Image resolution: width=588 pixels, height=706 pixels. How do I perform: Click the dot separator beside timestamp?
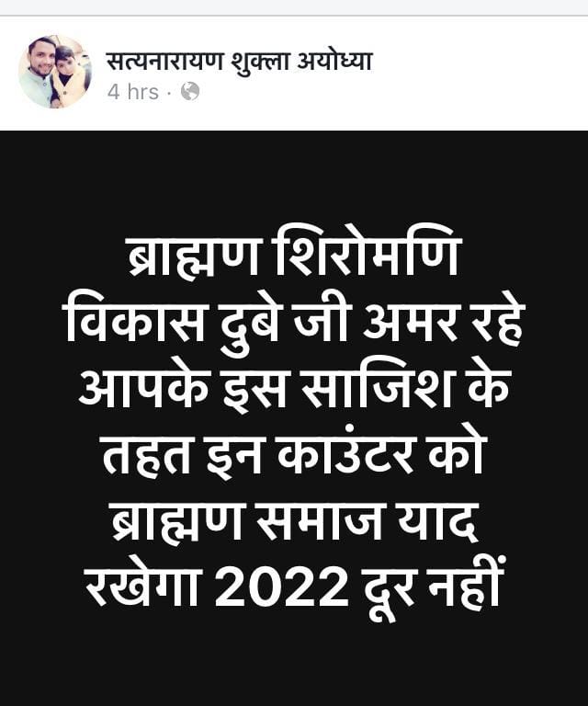click(169, 93)
